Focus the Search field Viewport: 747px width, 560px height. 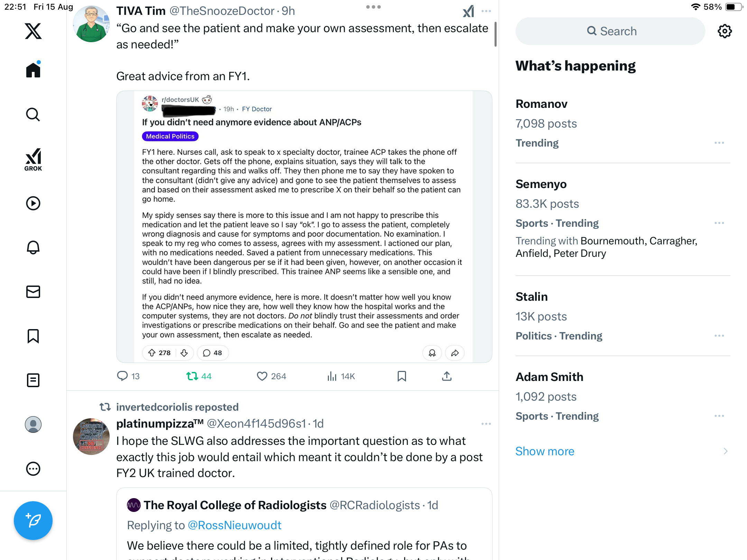(x=610, y=31)
